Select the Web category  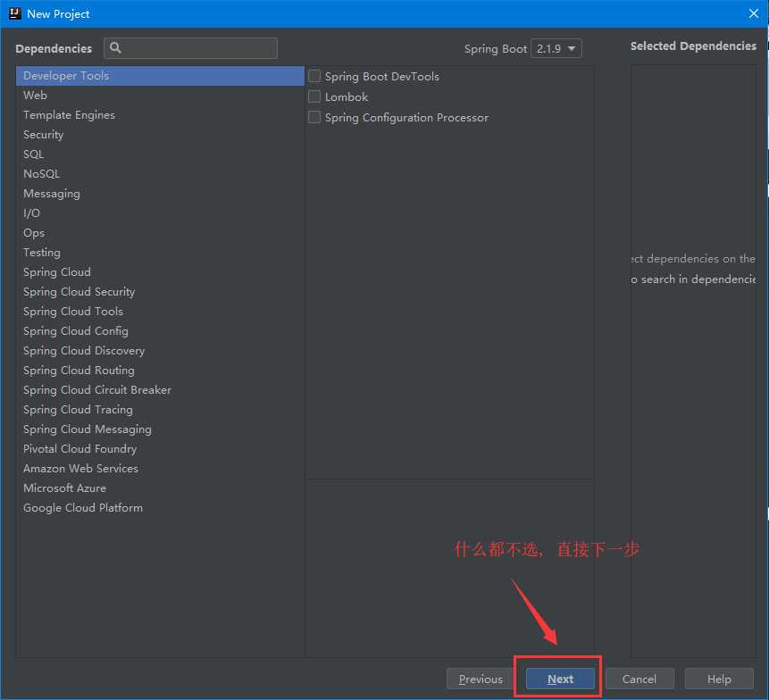point(161,96)
